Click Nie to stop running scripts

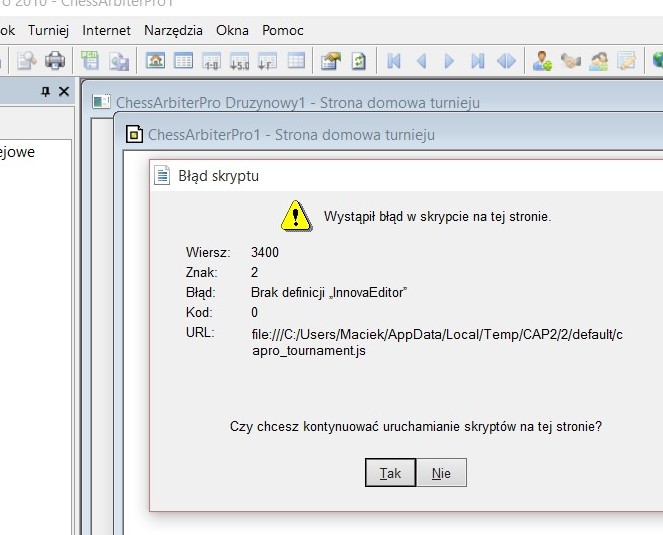(x=441, y=473)
